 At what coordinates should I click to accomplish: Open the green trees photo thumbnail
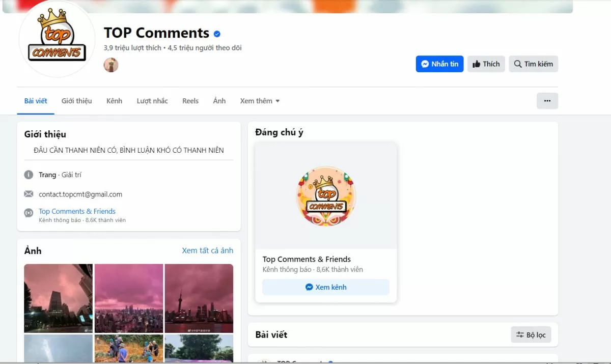click(x=199, y=349)
